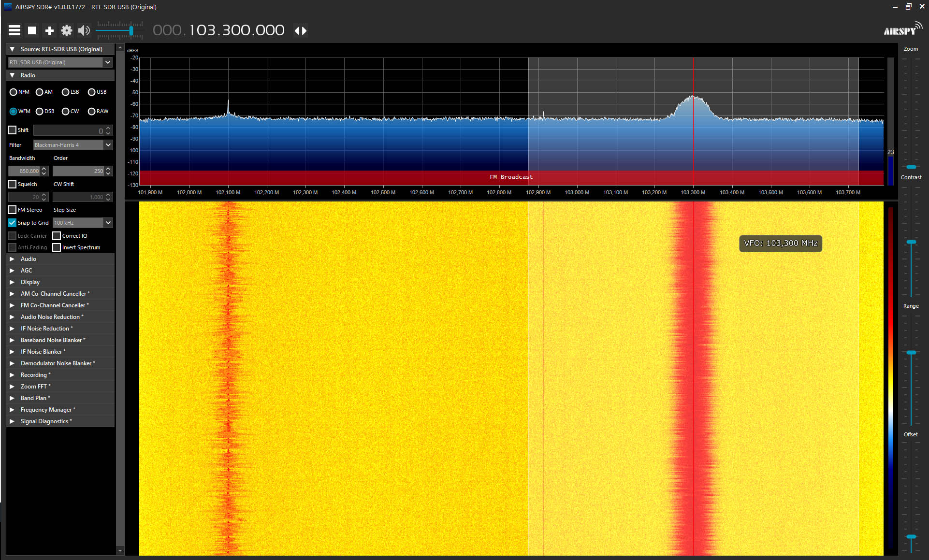Open configuration gear settings
This screenshot has height=560, width=929.
point(67,30)
